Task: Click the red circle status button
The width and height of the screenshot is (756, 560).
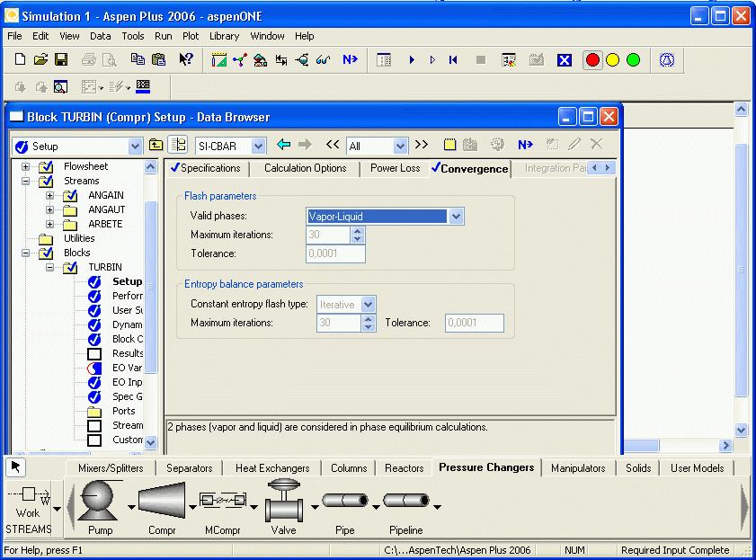Action: 592,59
